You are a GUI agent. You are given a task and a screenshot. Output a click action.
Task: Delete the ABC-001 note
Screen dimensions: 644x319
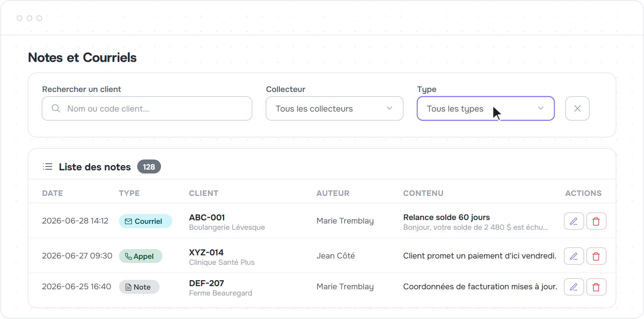tap(596, 221)
